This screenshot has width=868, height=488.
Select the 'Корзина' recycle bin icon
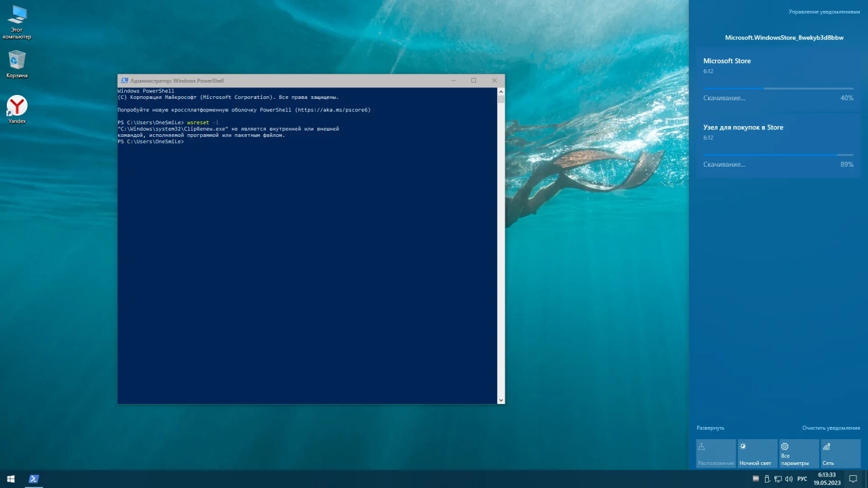(17, 64)
